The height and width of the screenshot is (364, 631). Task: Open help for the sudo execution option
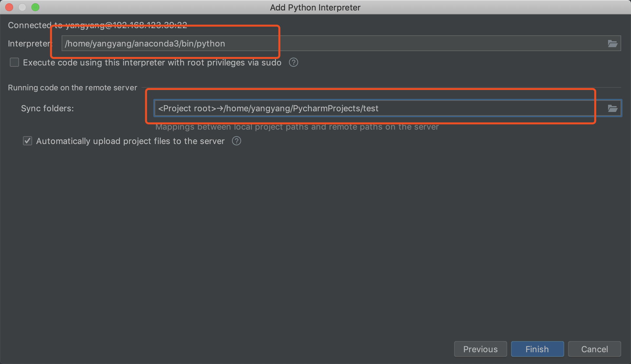[x=293, y=62]
